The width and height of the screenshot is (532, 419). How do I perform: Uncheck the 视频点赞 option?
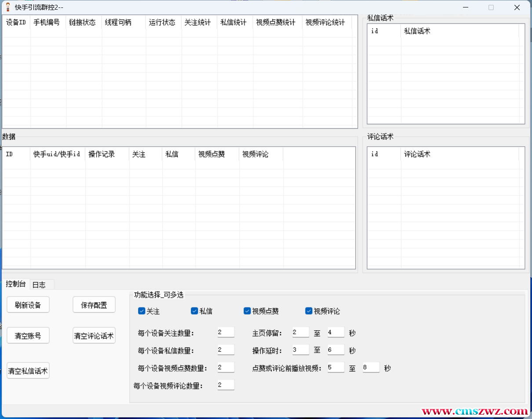point(247,311)
